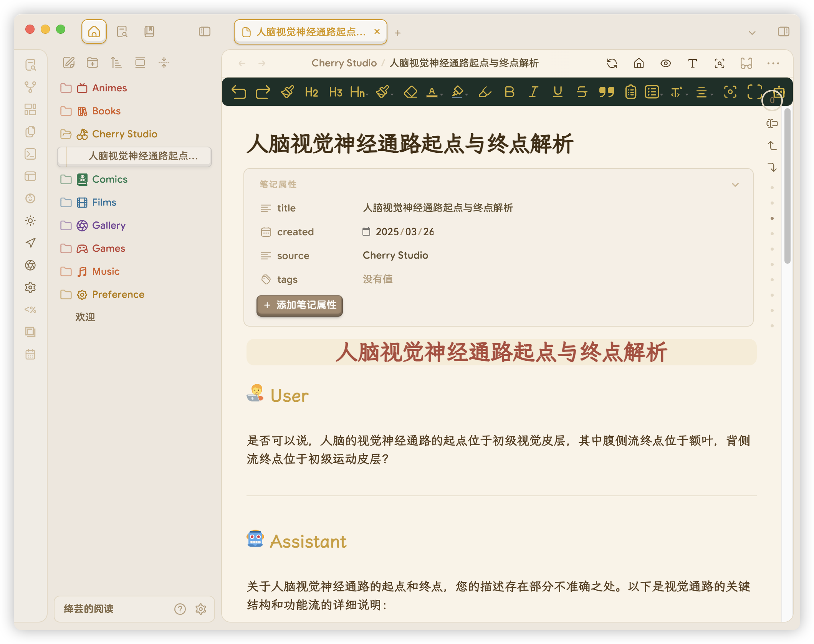This screenshot has height=644, width=814.
Task: Toggle reading view with eye icon
Action: [666, 63]
